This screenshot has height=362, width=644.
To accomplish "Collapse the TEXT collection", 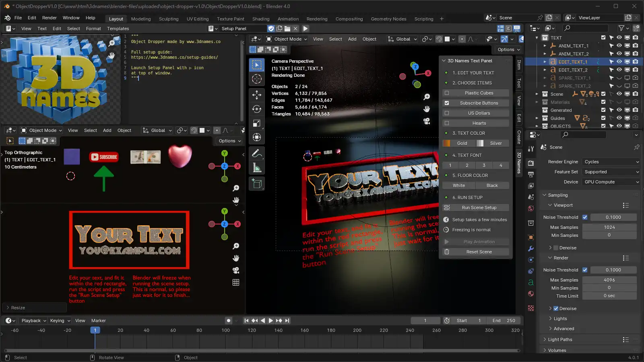I will pyautogui.click(x=537, y=37).
